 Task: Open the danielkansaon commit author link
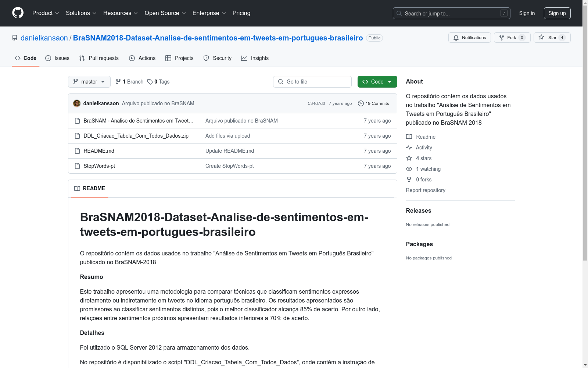click(101, 103)
